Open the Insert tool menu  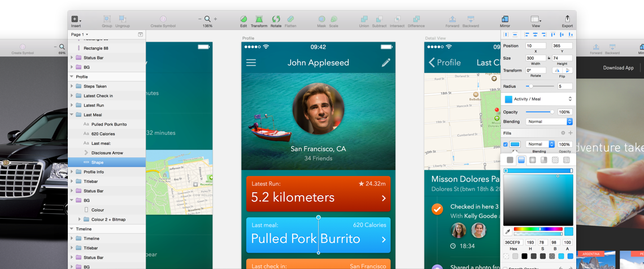coord(76,20)
